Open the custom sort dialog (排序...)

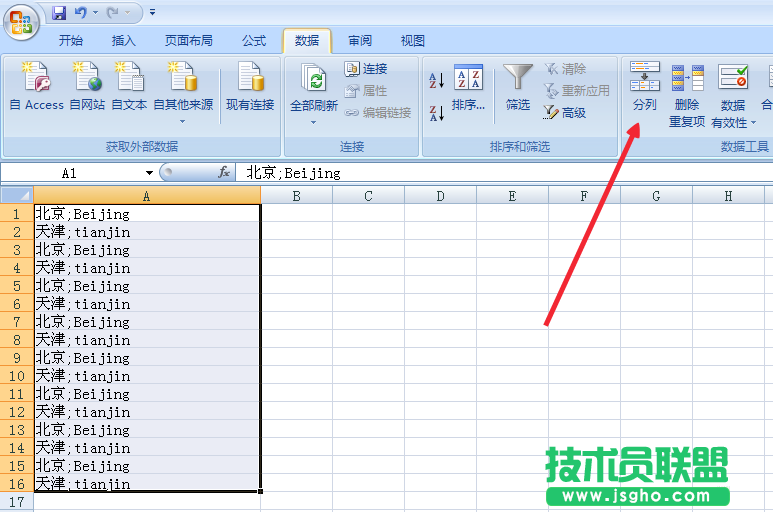(468, 87)
